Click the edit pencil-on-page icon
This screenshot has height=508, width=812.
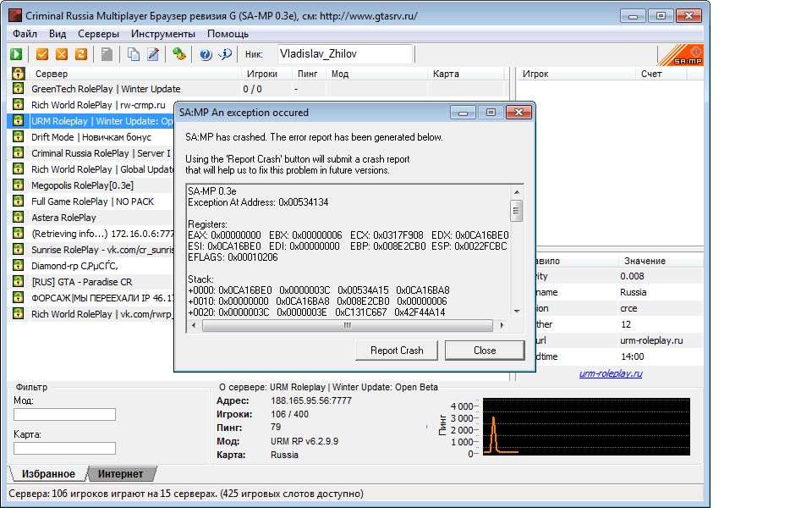(153, 54)
